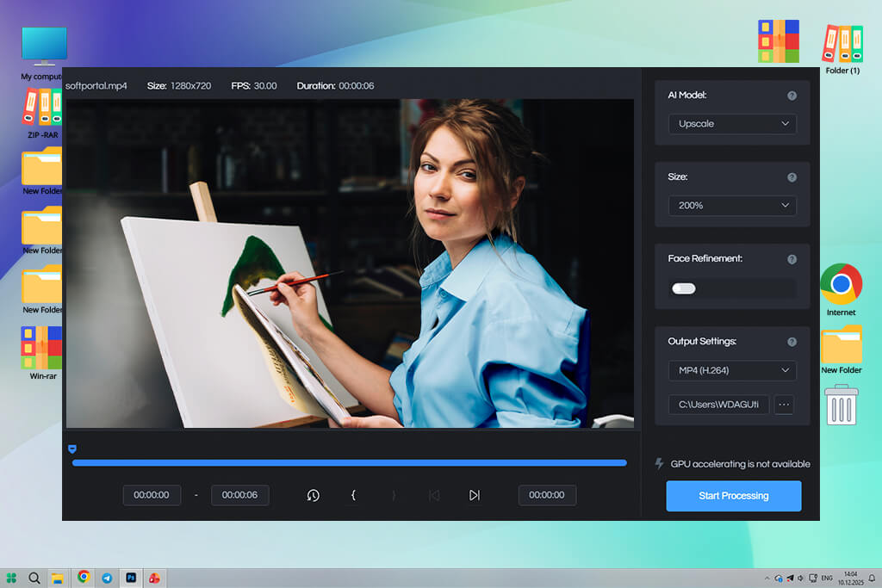Set trim end with the closing brace icon
Screen dimensions: 882x588
coord(394,495)
